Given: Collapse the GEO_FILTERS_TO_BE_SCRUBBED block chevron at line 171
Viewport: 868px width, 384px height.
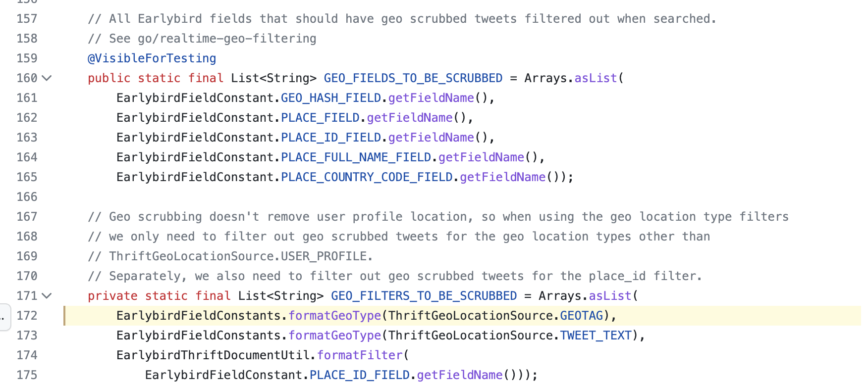Looking at the screenshot, I should [47, 296].
